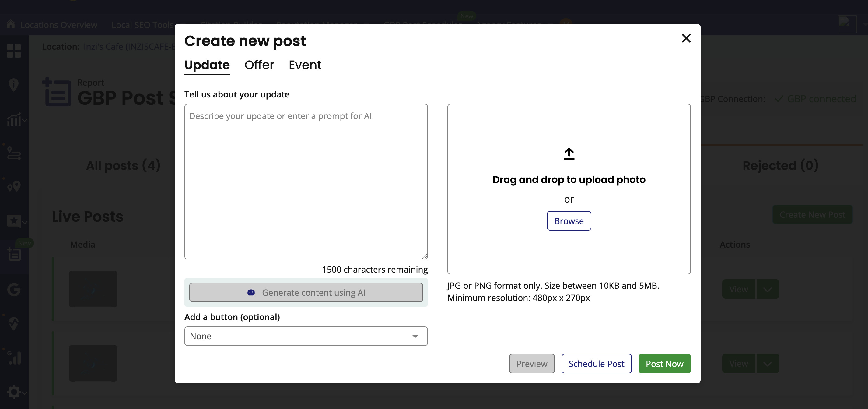Click the Post Now button
Screen dimensions: 868x409
(664, 364)
